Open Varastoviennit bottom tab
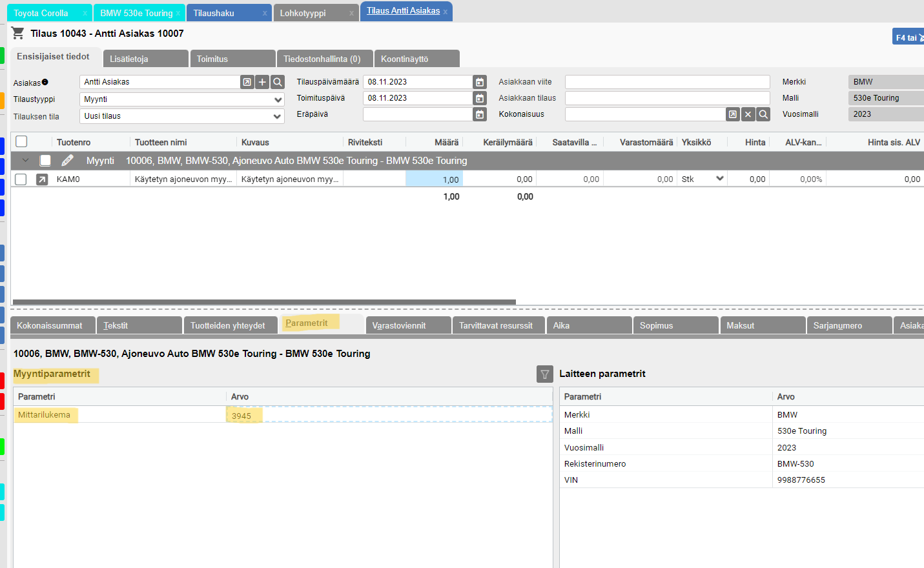 pyautogui.click(x=408, y=325)
